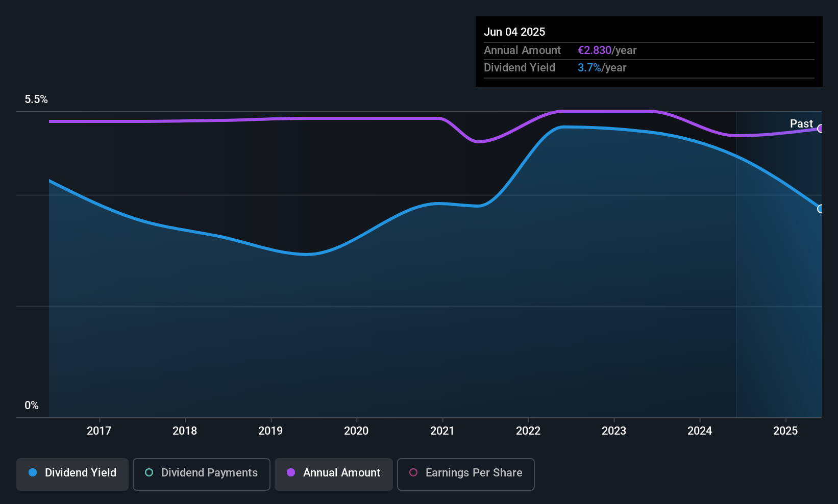Image resolution: width=838 pixels, height=504 pixels.
Task: Show the Dividend Payments series label
Action: (209, 473)
